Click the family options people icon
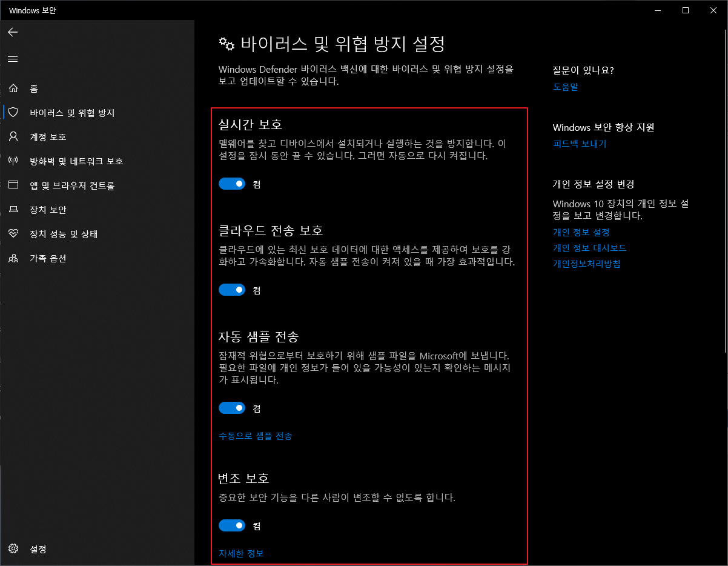The width and height of the screenshot is (728, 566). 13,258
